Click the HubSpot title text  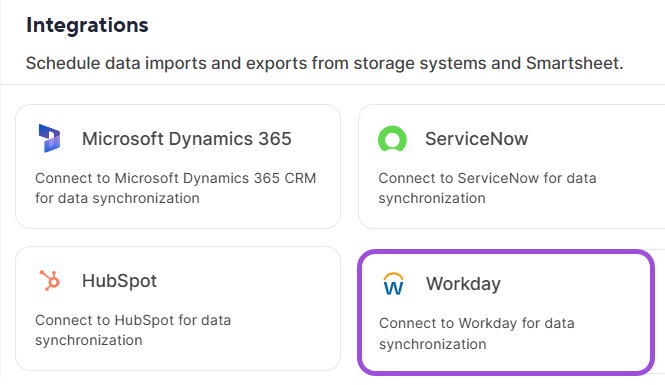(x=120, y=281)
